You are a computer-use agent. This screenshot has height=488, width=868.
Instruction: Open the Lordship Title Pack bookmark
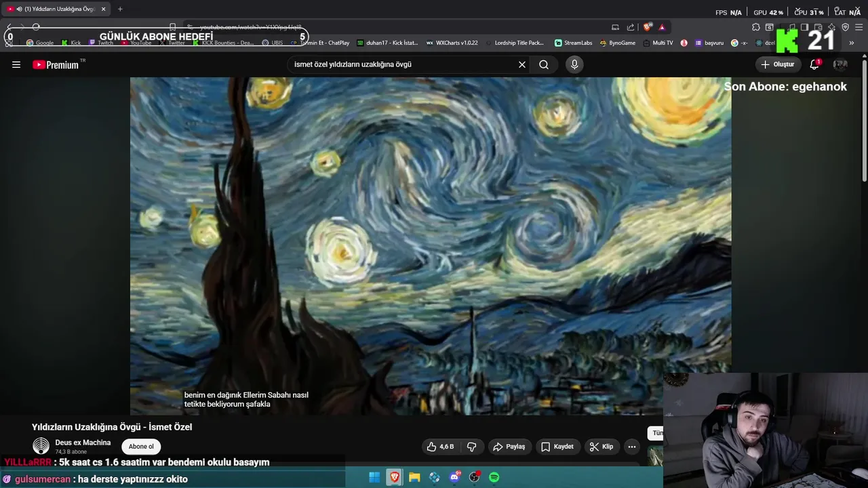(515, 43)
